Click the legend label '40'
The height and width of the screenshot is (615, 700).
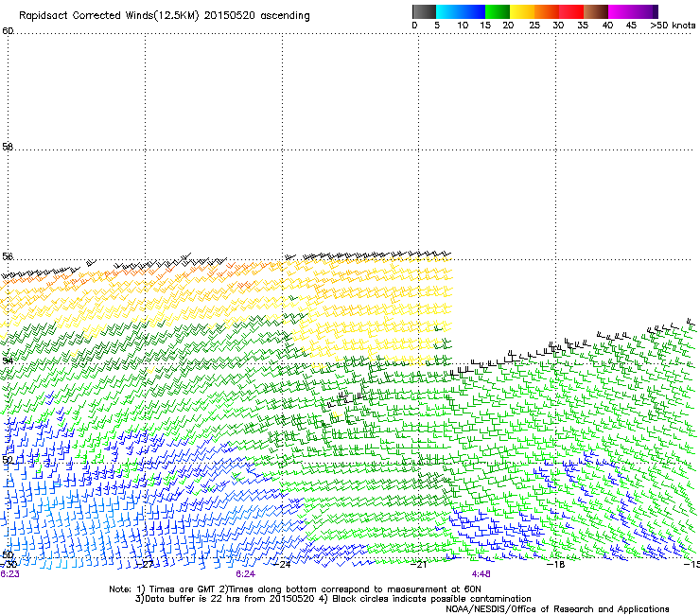607,26
